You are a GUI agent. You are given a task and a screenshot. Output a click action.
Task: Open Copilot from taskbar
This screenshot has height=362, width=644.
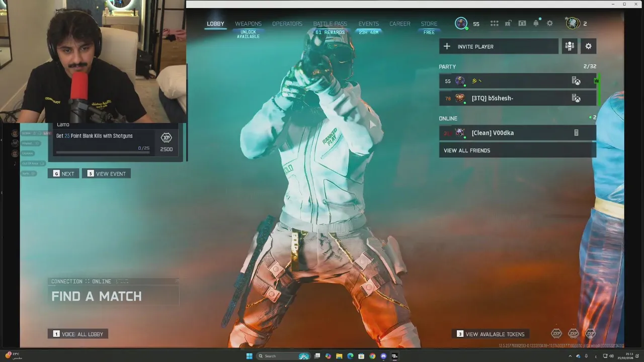[x=328, y=356]
